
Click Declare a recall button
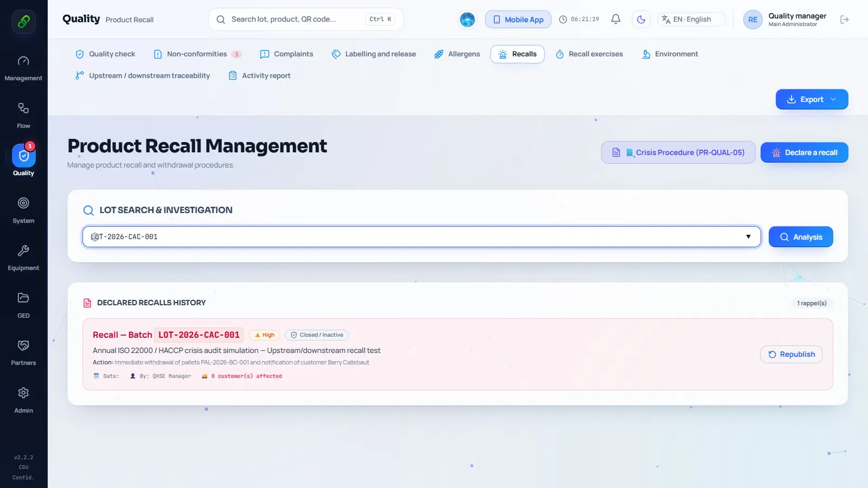804,152
